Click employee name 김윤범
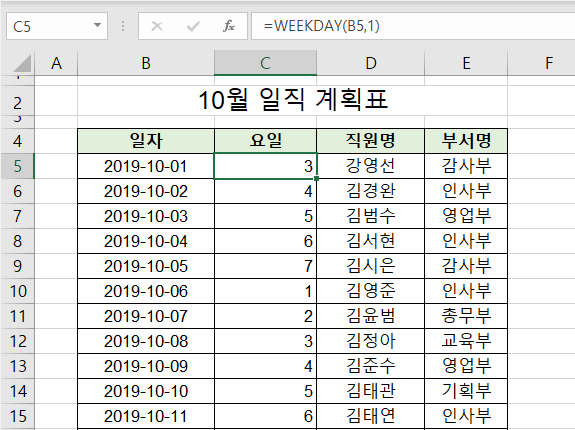The height and width of the screenshot is (430, 575). pos(371,316)
